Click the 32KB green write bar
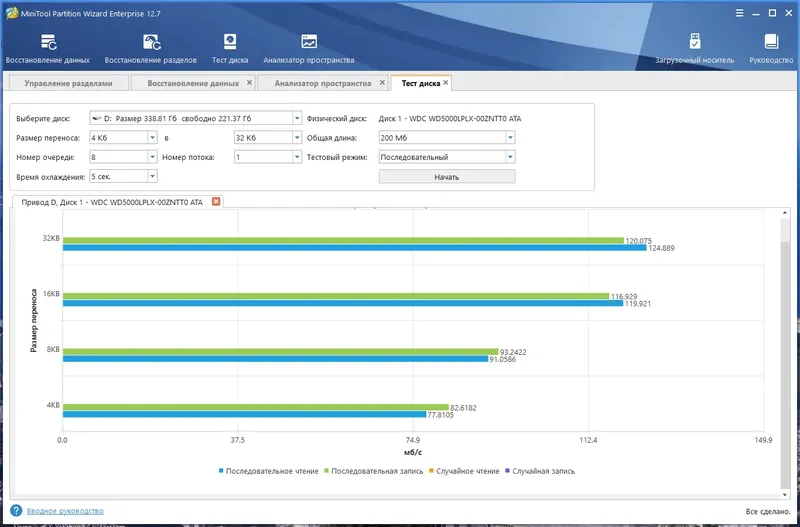 (343, 240)
